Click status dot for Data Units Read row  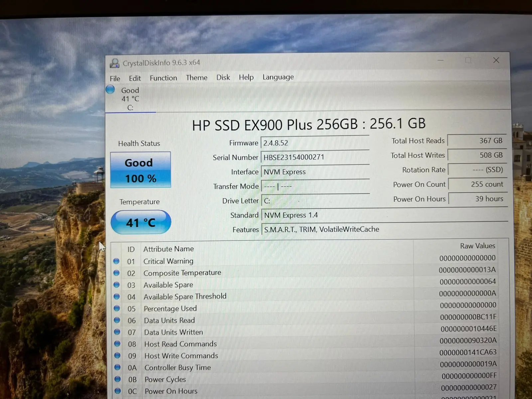117,320
